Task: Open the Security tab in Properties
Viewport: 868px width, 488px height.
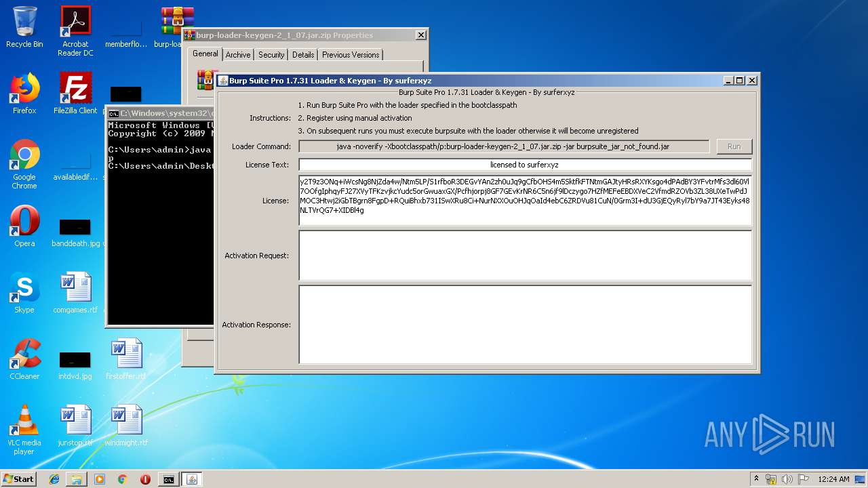Action: pos(271,55)
